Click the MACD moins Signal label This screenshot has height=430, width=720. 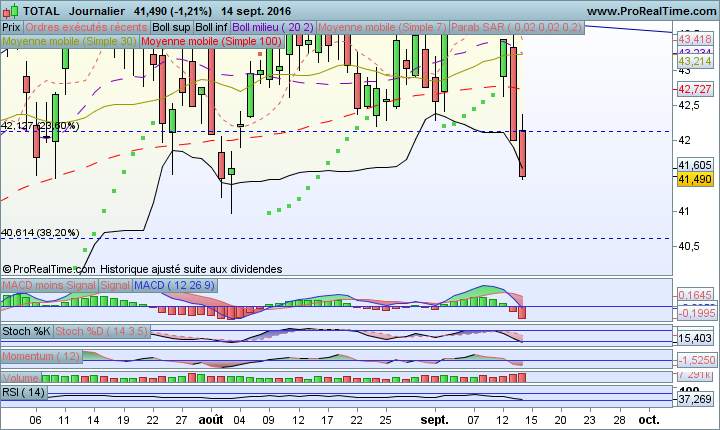(49, 285)
